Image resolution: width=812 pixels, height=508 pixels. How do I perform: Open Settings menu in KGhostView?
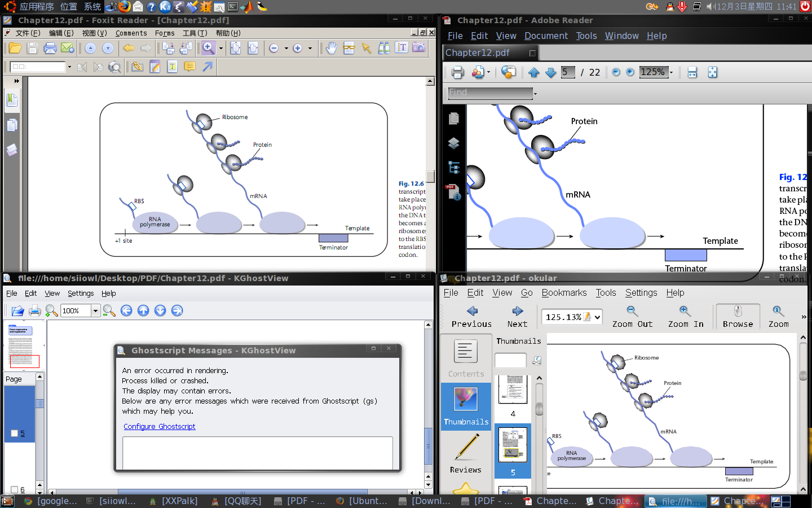(x=81, y=294)
